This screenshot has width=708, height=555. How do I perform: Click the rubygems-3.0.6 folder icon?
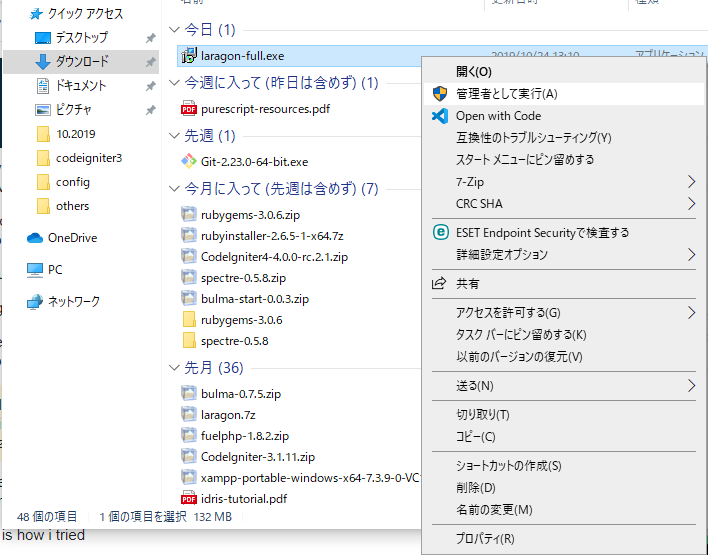pyautogui.click(x=189, y=320)
